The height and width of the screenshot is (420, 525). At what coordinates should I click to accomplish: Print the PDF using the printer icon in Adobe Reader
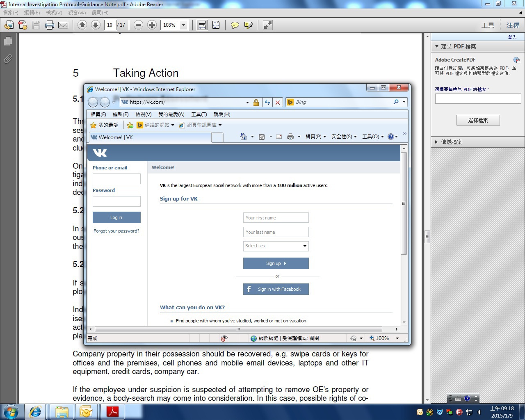click(x=50, y=25)
